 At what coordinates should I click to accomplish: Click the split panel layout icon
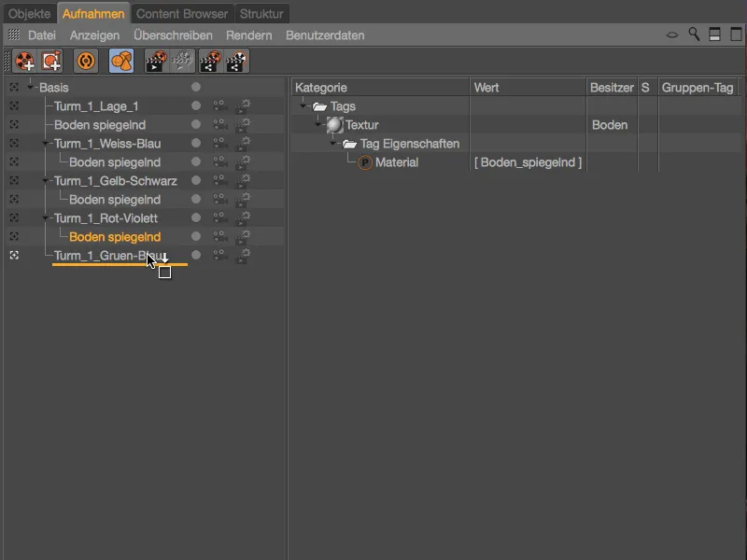[x=714, y=35]
